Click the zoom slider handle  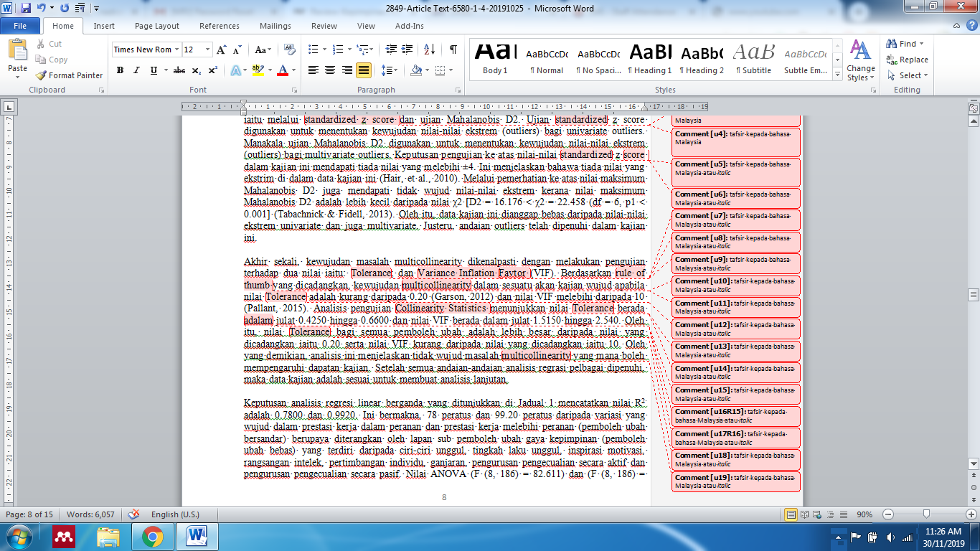927,514
